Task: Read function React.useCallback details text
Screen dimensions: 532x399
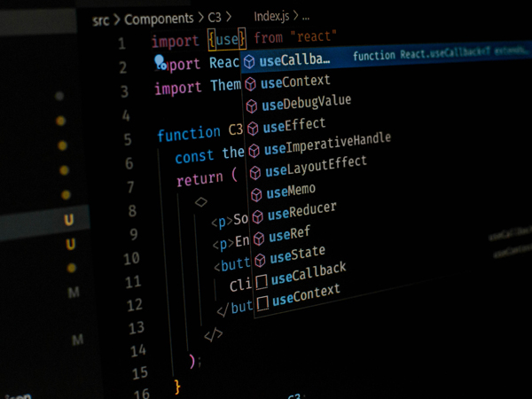Action: click(441, 53)
